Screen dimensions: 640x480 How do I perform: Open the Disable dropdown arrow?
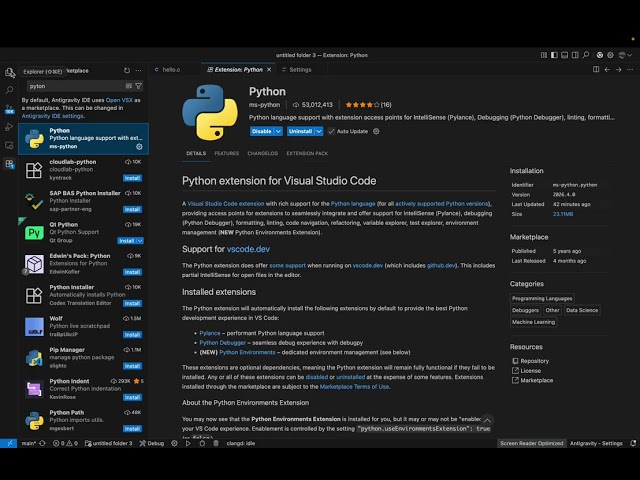(x=278, y=131)
